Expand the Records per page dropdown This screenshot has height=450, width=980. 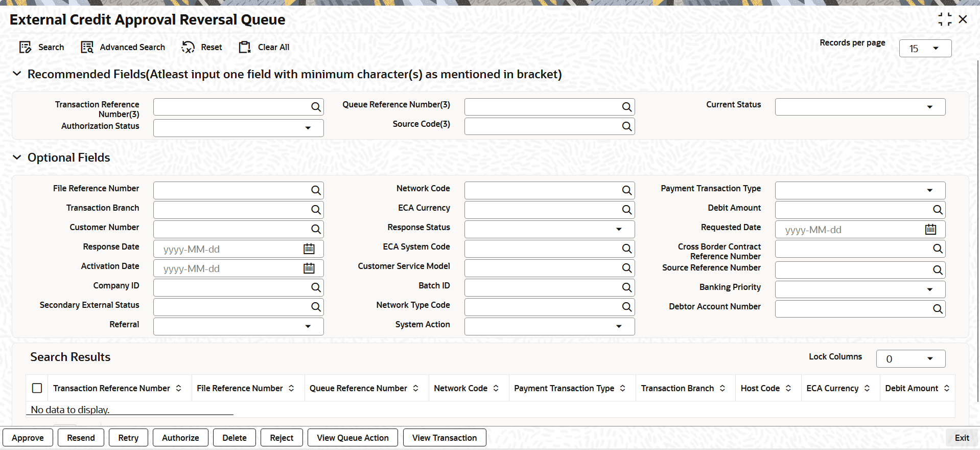tap(935, 49)
